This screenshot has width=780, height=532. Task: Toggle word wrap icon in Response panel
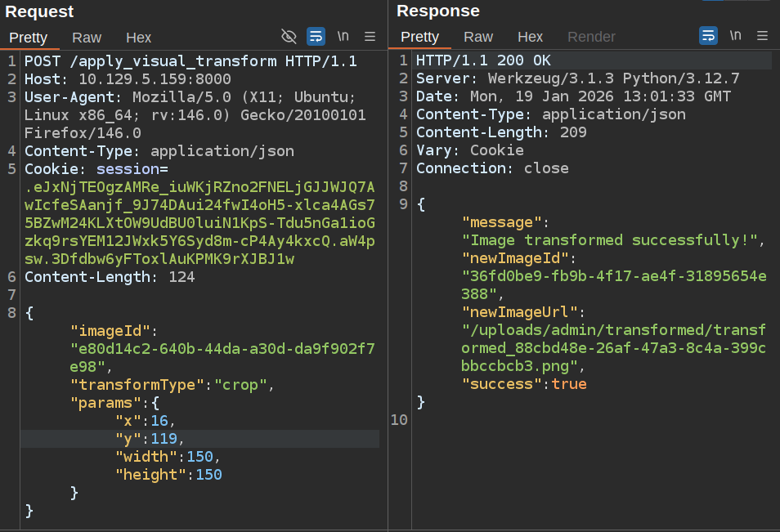pos(708,36)
